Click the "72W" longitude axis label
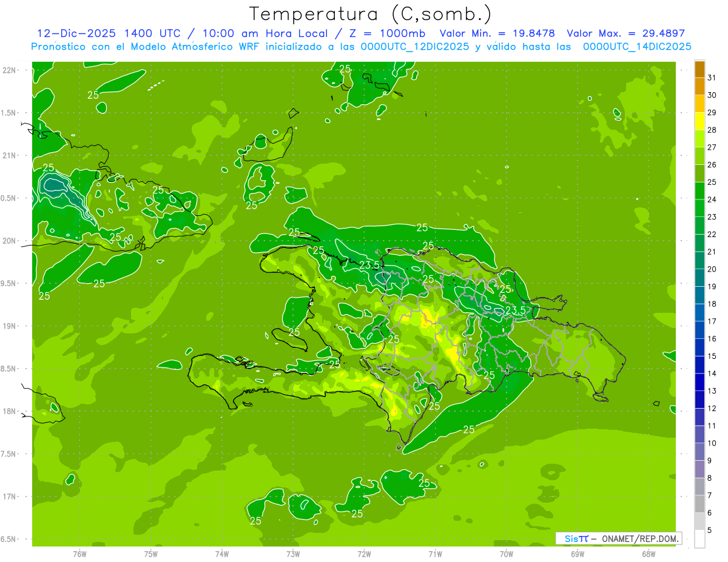The height and width of the screenshot is (562, 728). 364,554
